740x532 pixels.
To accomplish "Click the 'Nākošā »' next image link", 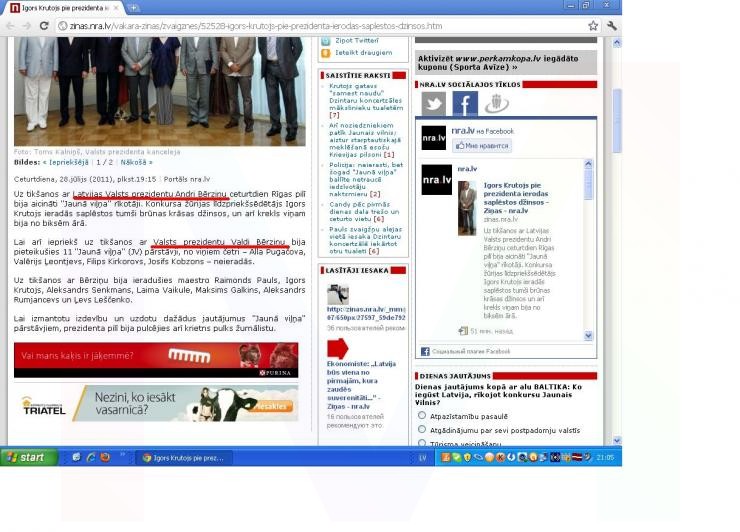I will [x=136, y=161].
